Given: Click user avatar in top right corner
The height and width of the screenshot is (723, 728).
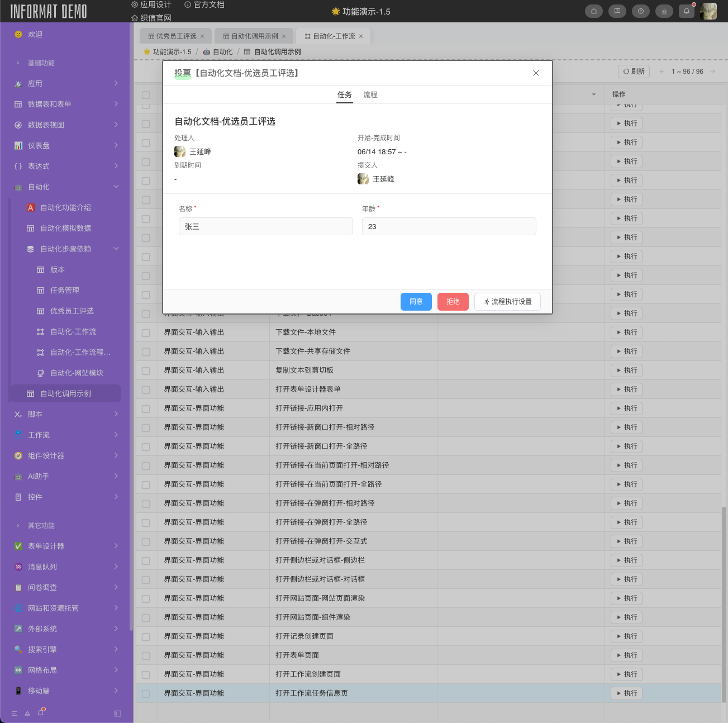Looking at the screenshot, I should (x=708, y=11).
